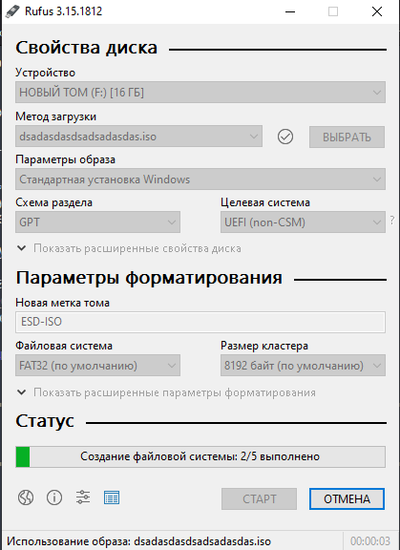Cancel with the ОТМЕНА button

pos(347,499)
